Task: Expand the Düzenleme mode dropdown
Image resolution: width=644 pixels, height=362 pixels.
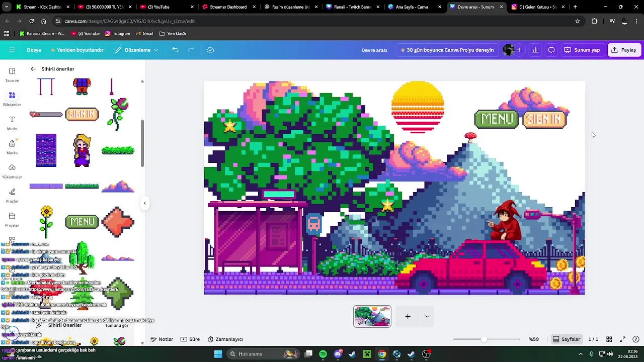Action: 136,50
